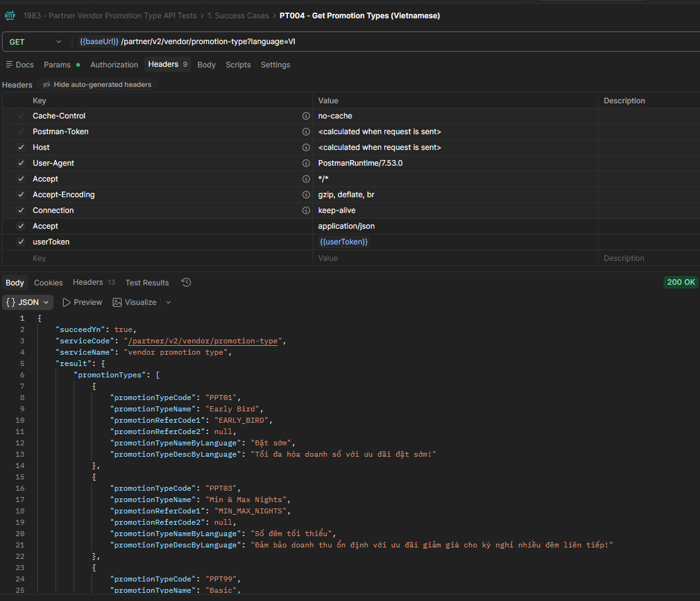
Task: Click the 'no-cache' value cell
Action: (455, 116)
